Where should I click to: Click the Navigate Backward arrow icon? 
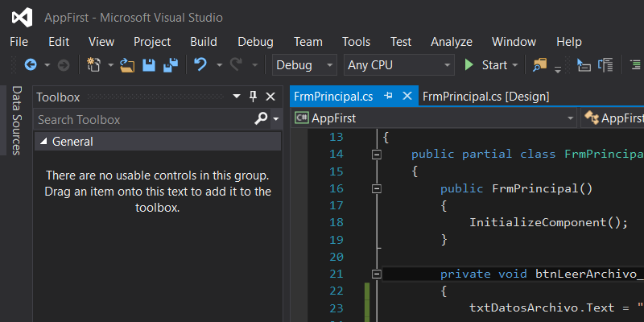tap(31, 65)
